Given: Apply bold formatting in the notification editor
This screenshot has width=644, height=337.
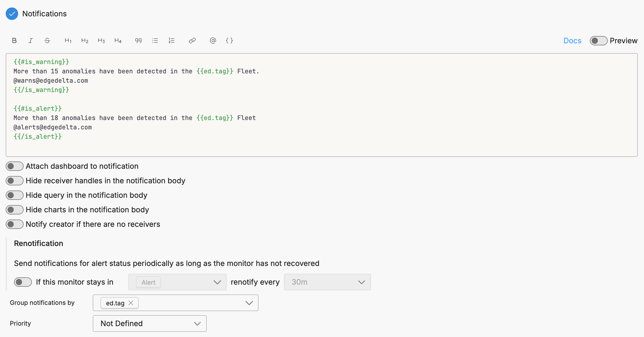Looking at the screenshot, I should pos(14,40).
